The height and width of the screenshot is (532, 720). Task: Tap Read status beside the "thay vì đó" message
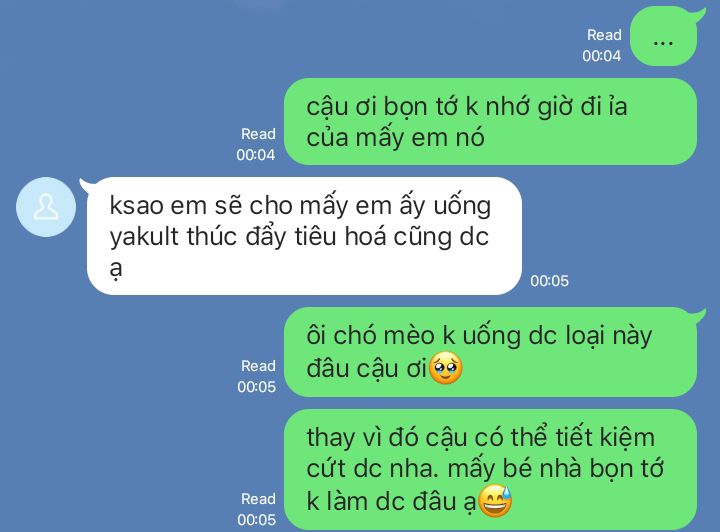tap(257, 509)
